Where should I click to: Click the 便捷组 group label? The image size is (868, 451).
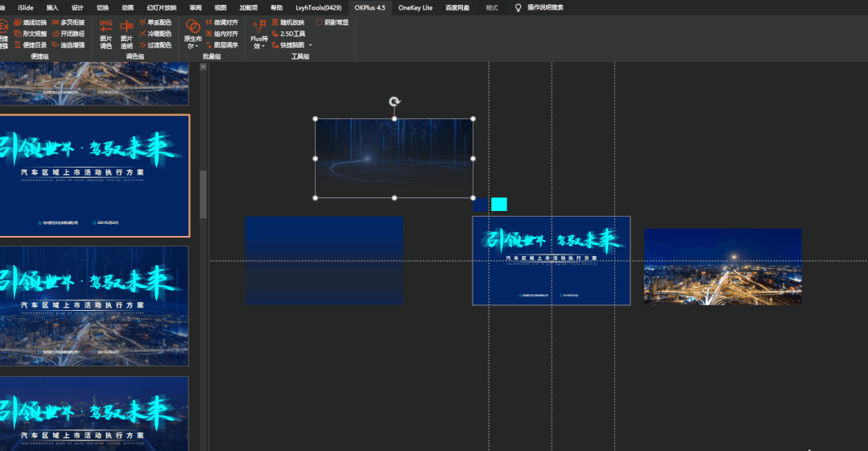pyautogui.click(x=40, y=56)
